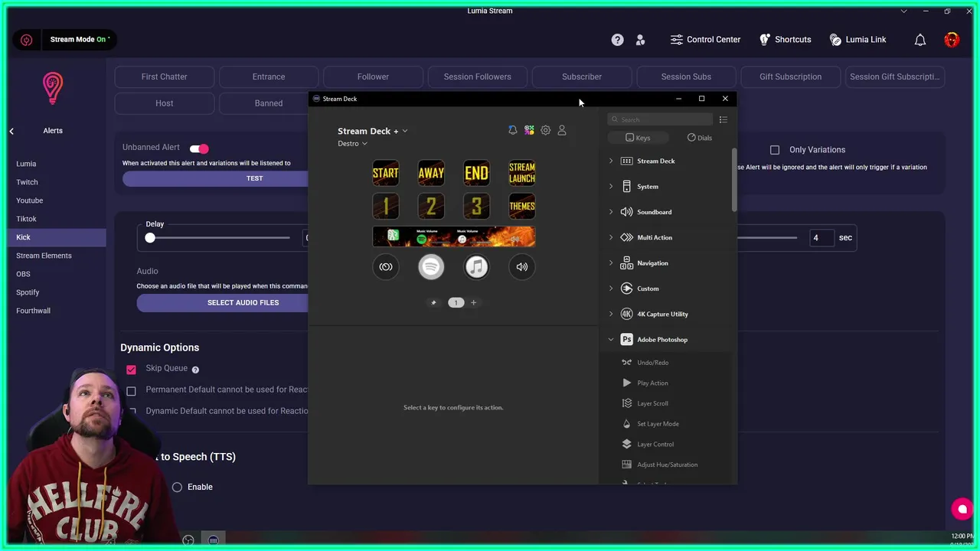Open Lumia notifications bell

click(920, 40)
